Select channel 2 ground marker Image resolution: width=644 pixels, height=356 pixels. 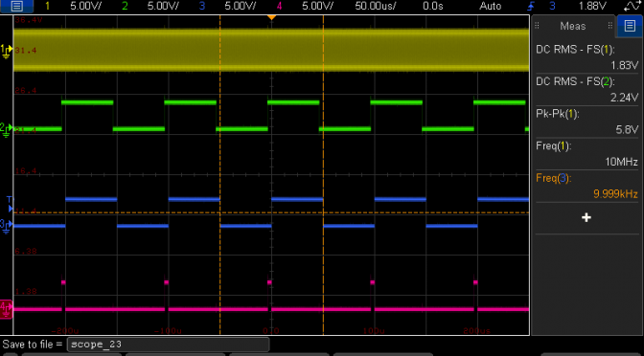[x=6, y=129]
